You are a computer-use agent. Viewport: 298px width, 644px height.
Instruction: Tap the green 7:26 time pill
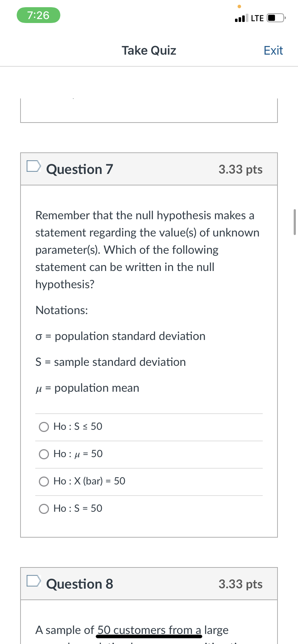(39, 15)
